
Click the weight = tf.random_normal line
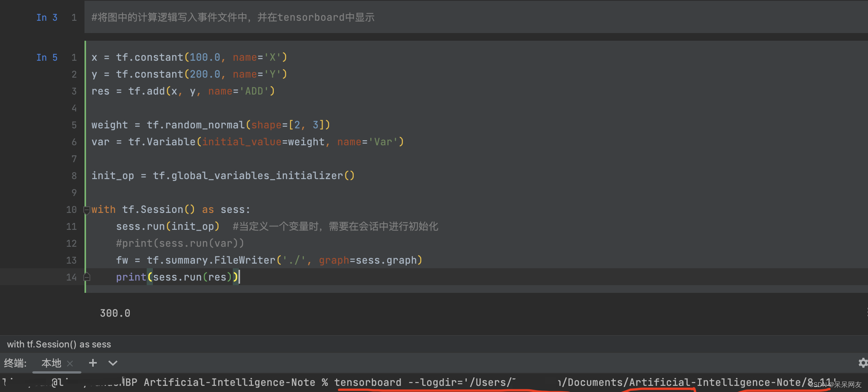point(211,125)
